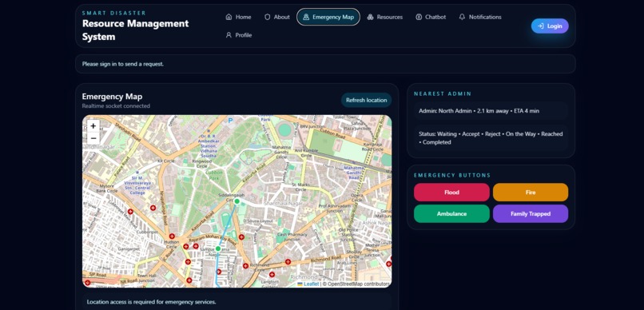Screen dimensions: 644x310
Task: Click the bell icon beside Notifications
Action: [462, 17]
